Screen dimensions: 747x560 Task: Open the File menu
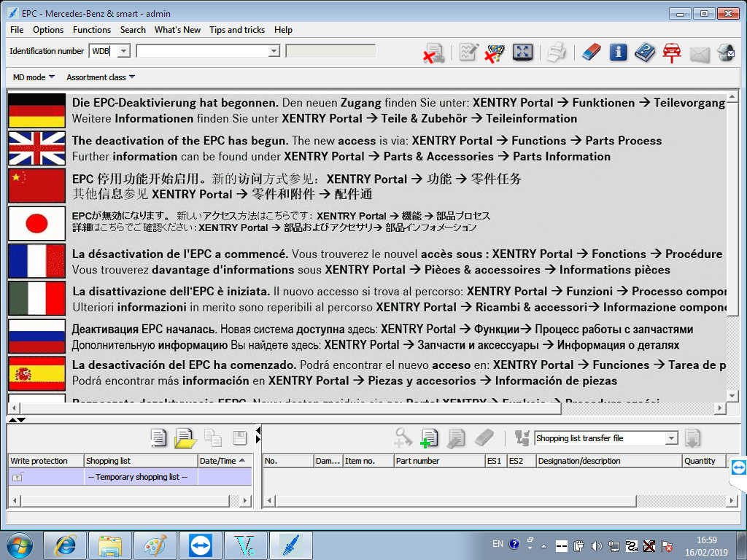pyautogui.click(x=17, y=29)
